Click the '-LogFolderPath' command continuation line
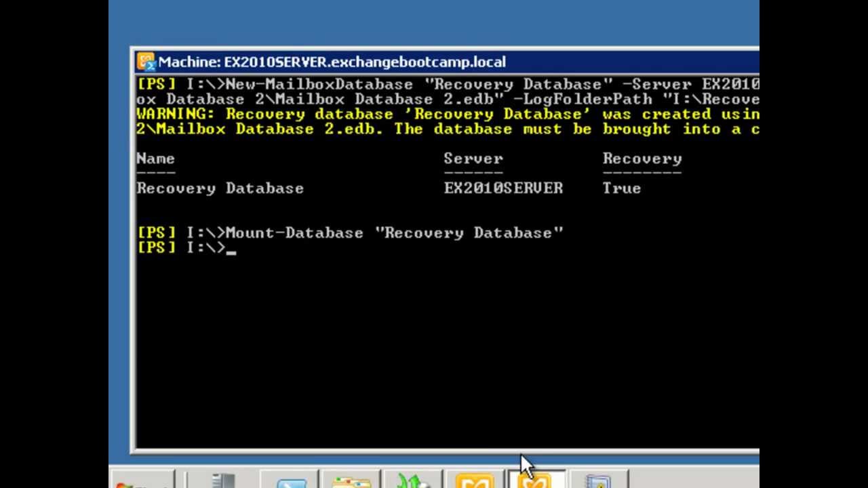 [448, 99]
